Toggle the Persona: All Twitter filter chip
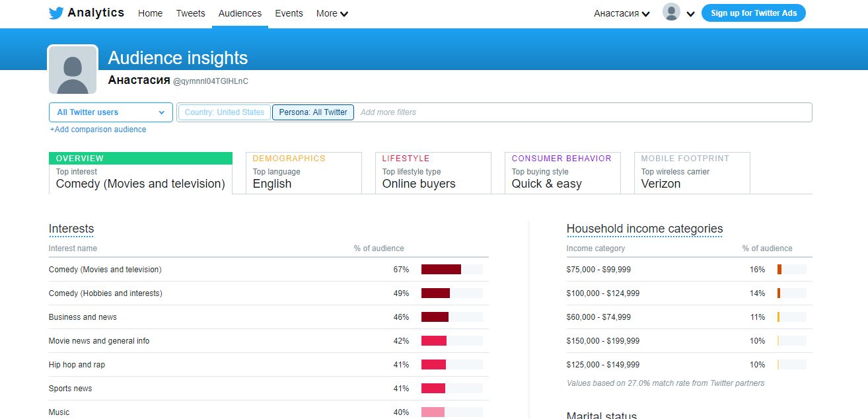Screen dimensions: 868x419 [x=312, y=112]
